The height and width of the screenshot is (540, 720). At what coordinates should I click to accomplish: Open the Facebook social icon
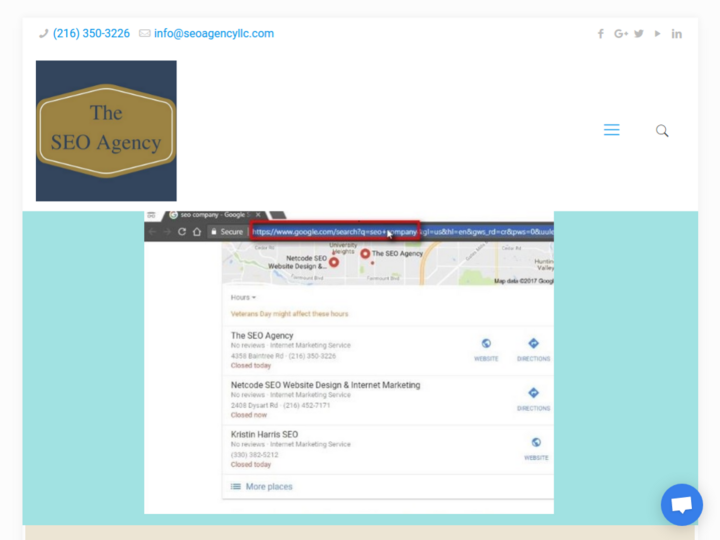point(600,34)
